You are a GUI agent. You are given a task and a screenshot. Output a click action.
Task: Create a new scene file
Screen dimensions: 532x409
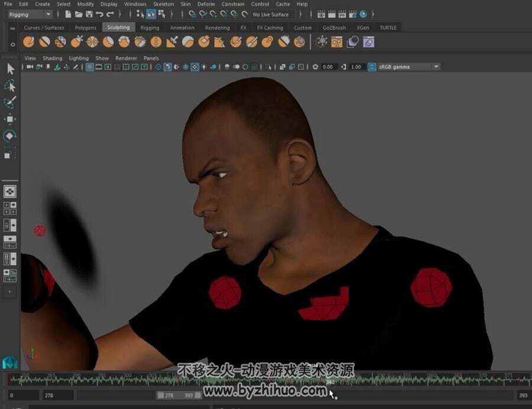coord(68,14)
